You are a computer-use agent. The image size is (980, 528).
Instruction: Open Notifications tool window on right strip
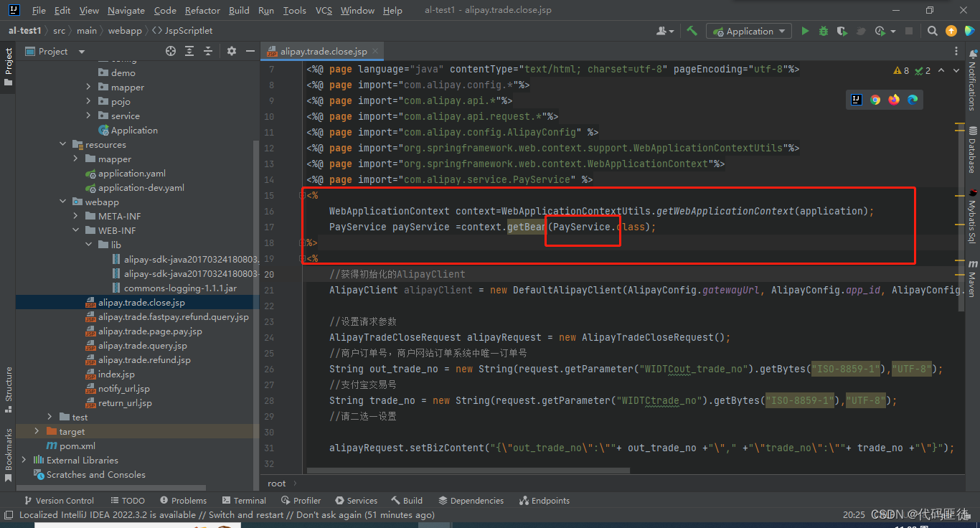pos(973,80)
